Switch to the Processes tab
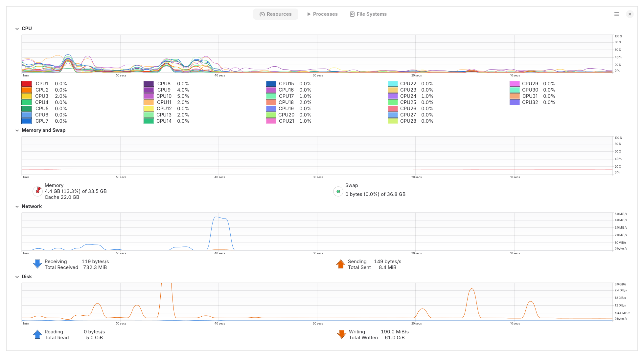The height and width of the screenshot is (357, 644). 322,14
